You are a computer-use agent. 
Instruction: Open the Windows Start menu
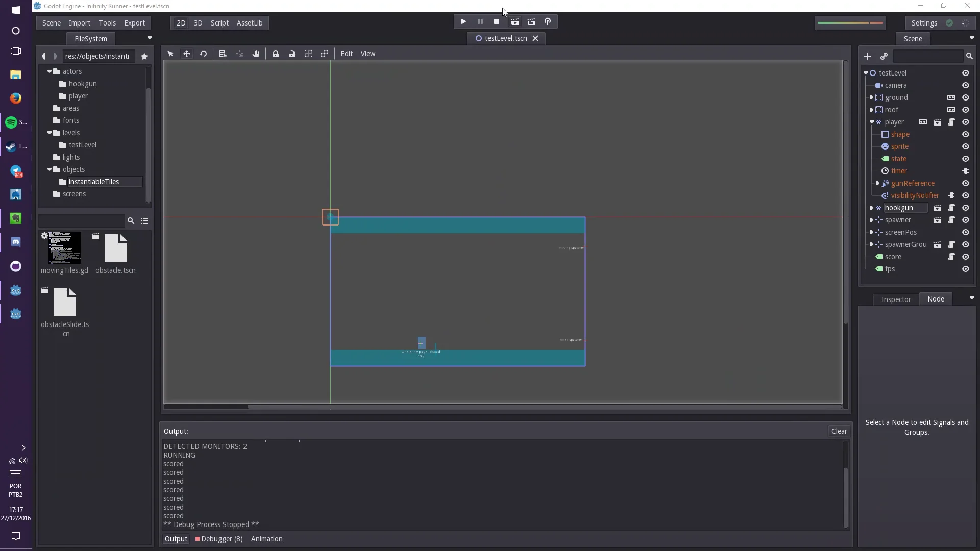point(16,10)
